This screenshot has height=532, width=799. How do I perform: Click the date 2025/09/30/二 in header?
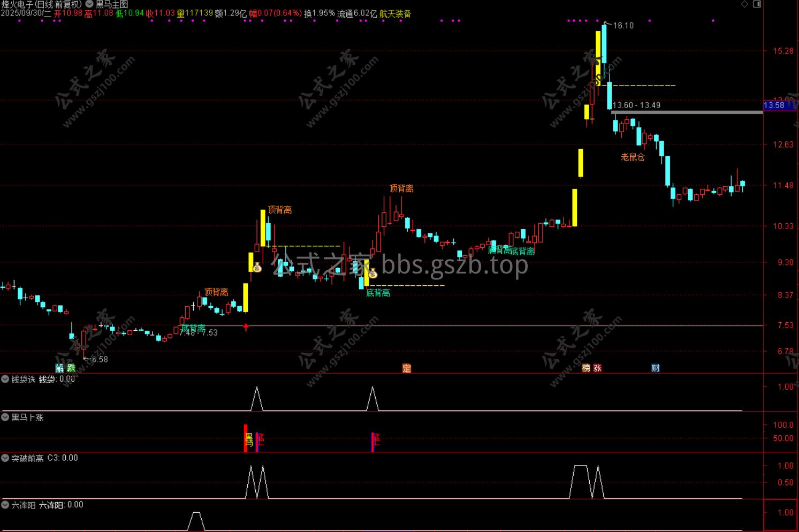(x=26, y=14)
